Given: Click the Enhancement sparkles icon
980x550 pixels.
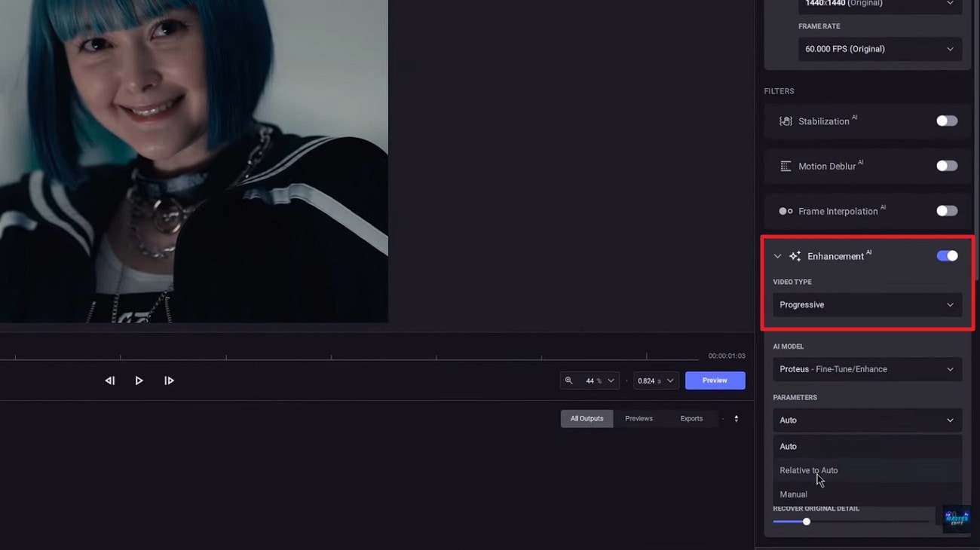Looking at the screenshot, I should coord(795,256).
